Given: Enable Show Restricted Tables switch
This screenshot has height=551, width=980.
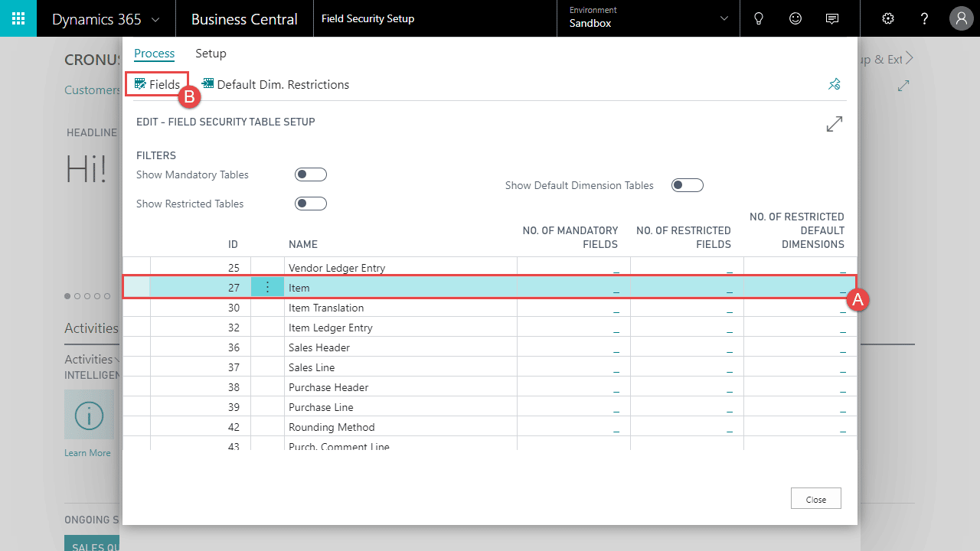Looking at the screenshot, I should point(310,204).
